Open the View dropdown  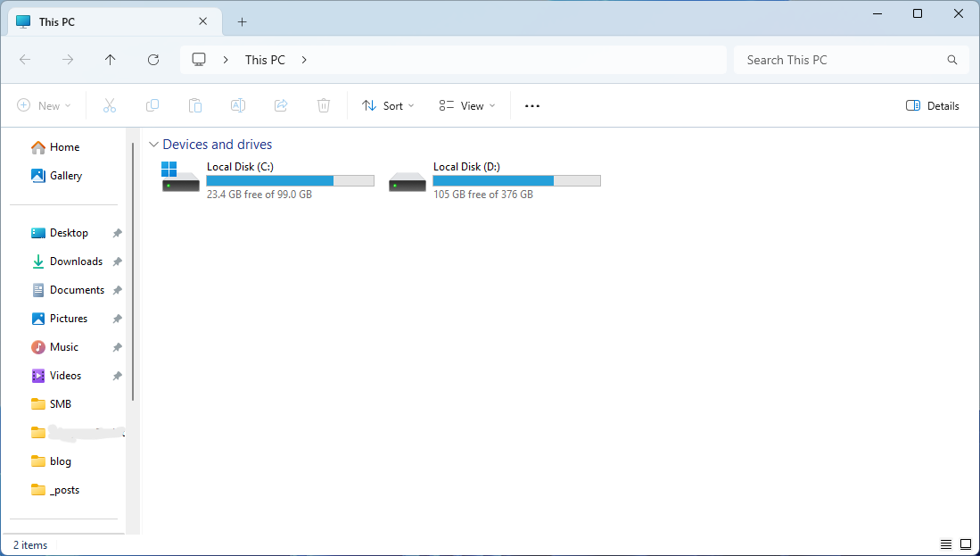click(467, 105)
